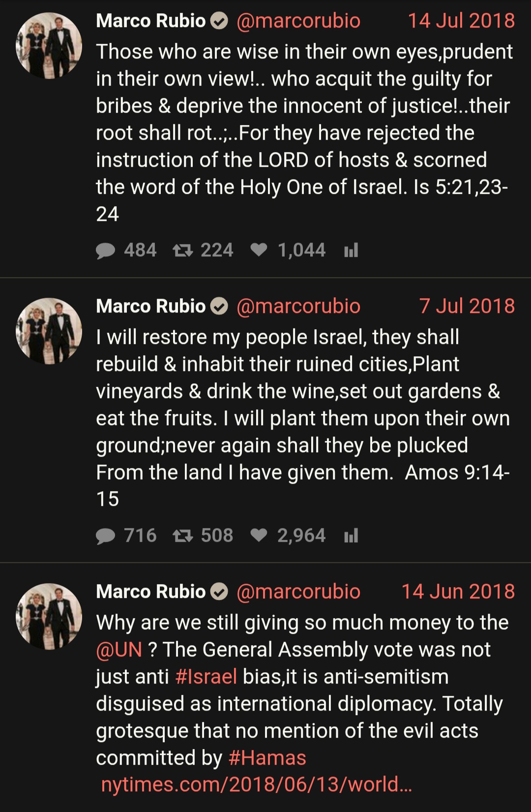Image resolution: width=531 pixels, height=812 pixels.
Task: Tap the #Hamas hashtag
Action: pyautogui.click(x=267, y=758)
